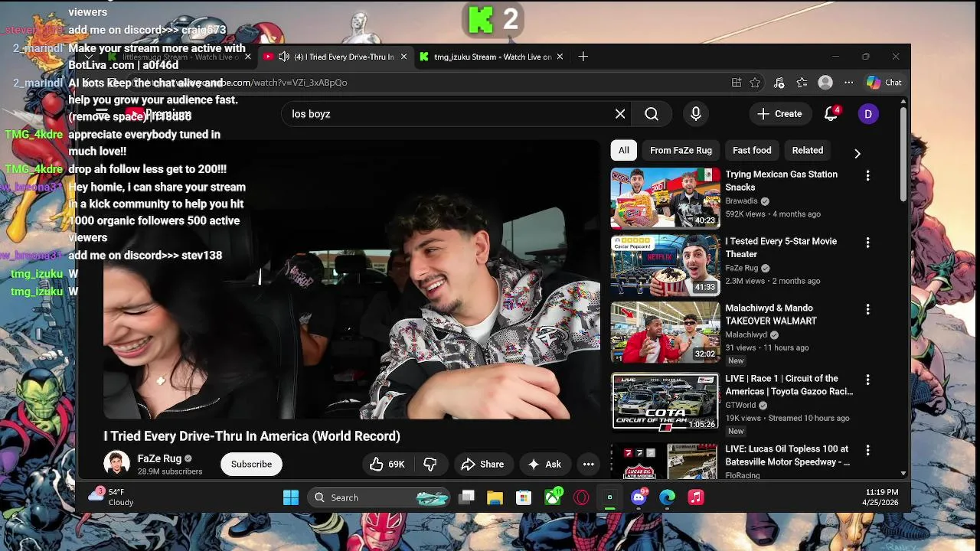Open the FaZe Rug channel name link
Screen dimensions: 980x551
click(159, 458)
